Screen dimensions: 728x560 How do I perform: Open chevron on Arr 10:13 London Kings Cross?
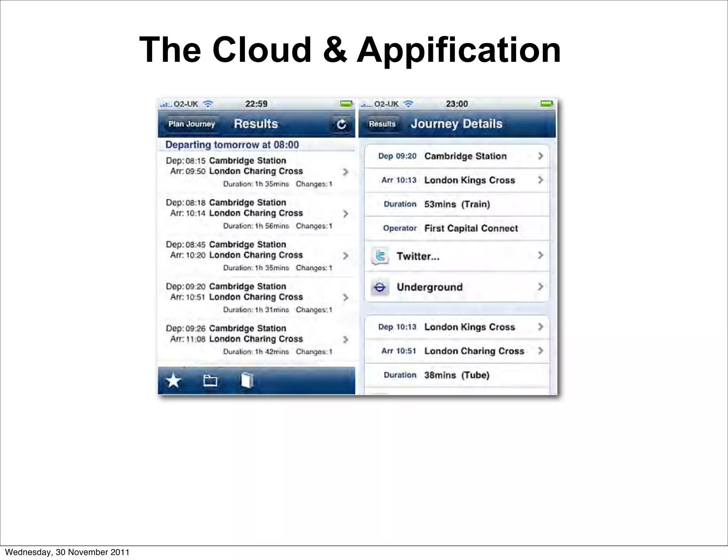point(541,180)
